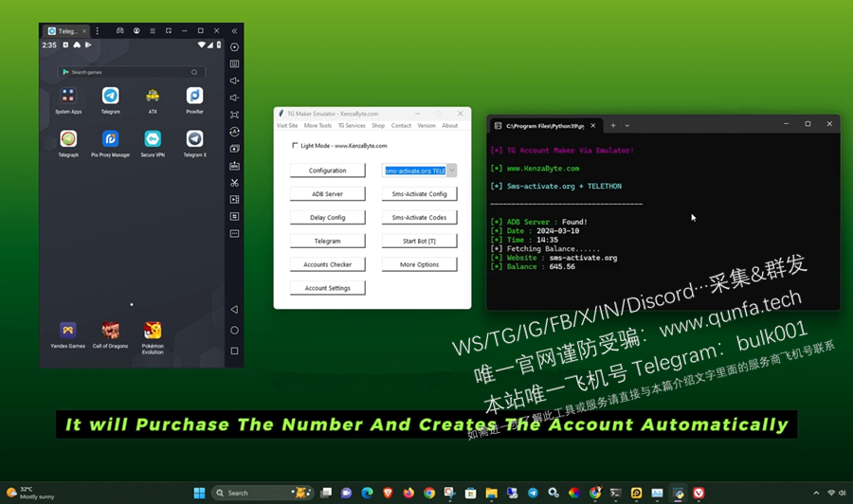Open the emulator sidebar more (three dots) icon

tap(234, 234)
